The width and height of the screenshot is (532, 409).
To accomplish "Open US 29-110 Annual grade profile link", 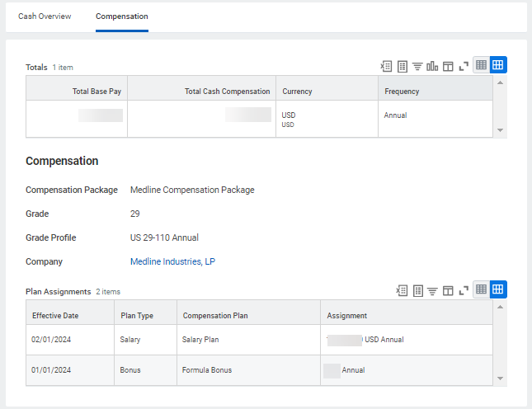I will point(164,238).
